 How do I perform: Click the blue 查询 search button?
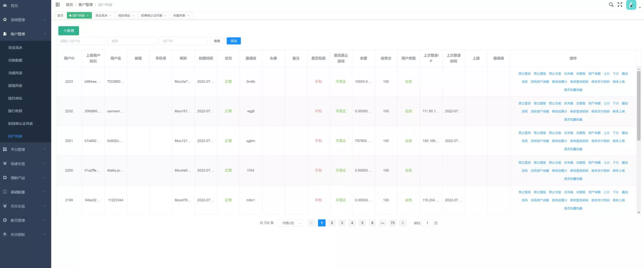coord(234,41)
